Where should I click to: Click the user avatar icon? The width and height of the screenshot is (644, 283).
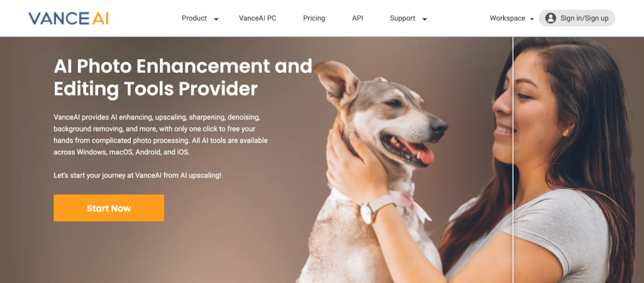(x=550, y=18)
